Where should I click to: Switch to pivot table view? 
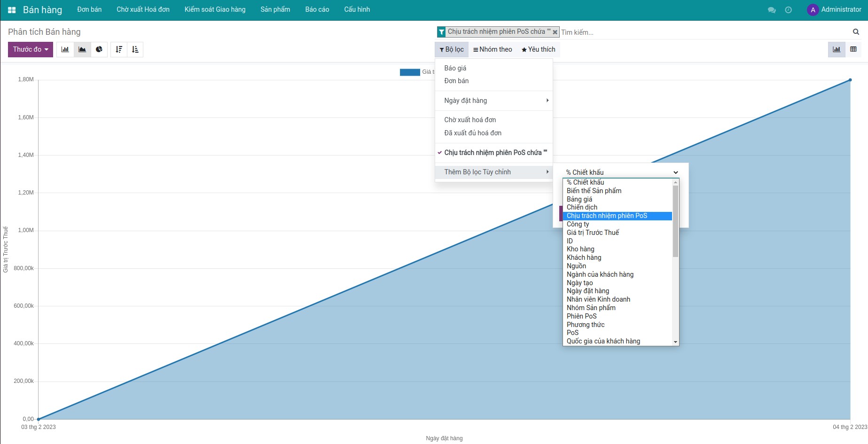point(853,49)
